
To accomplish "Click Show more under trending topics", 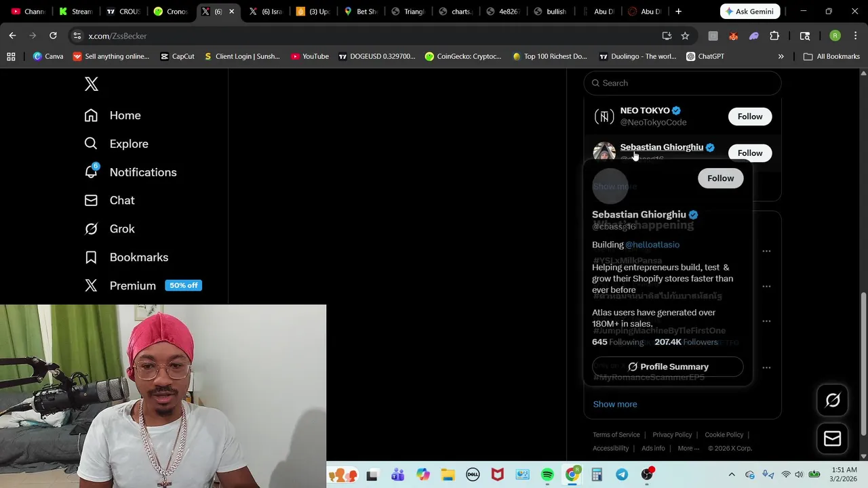I will click(615, 404).
